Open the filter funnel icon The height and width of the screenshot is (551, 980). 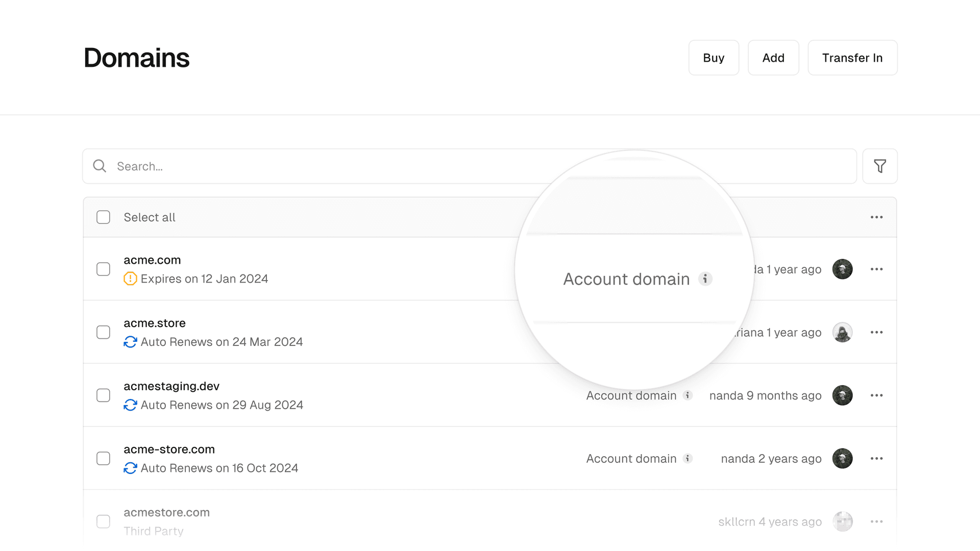pyautogui.click(x=879, y=166)
